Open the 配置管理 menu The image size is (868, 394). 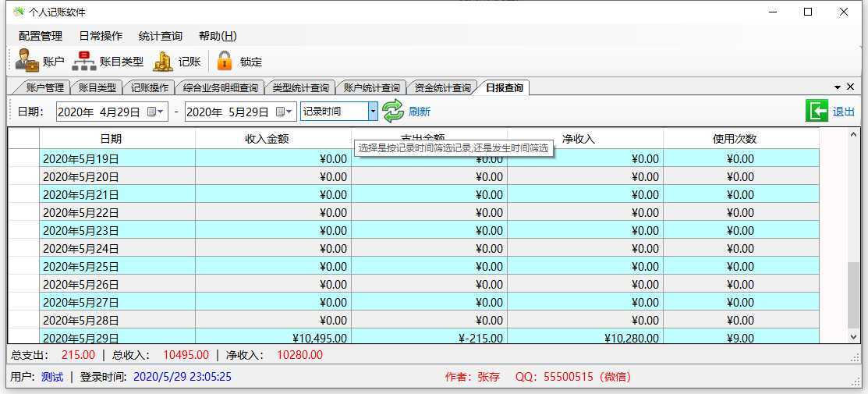(x=41, y=36)
